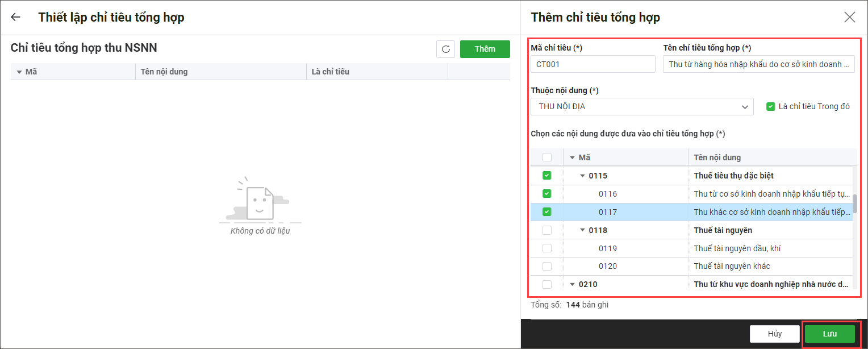Click the Mã chỉ tiêu field with CT001
The height and width of the screenshot is (349, 868).
[x=593, y=64]
